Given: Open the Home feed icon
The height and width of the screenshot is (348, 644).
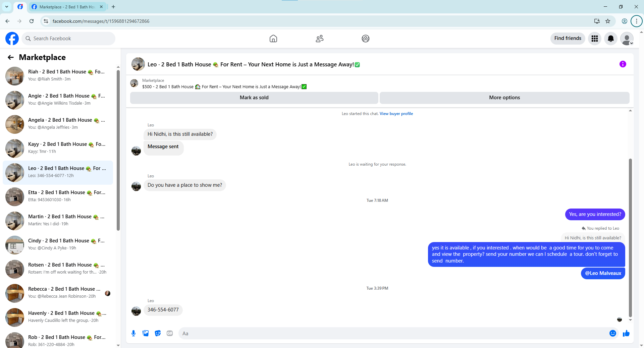Looking at the screenshot, I should (273, 39).
